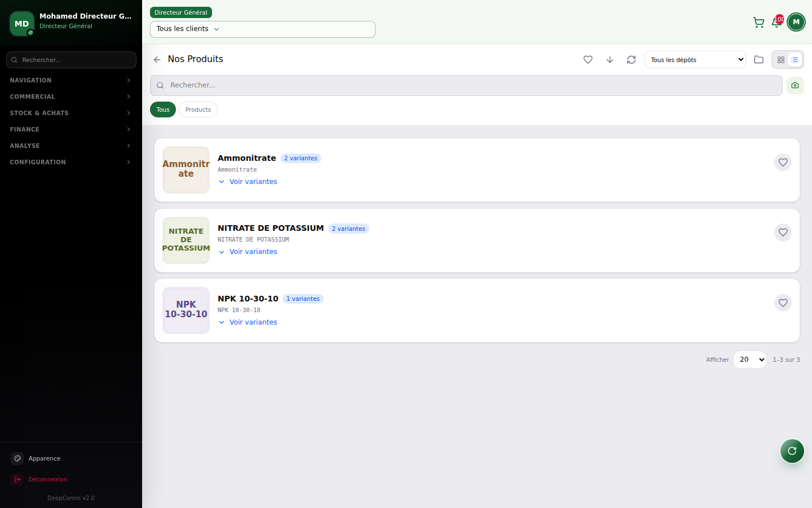Expand the STOCK & ACHATS section
The height and width of the screenshot is (508, 812).
pos(70,113)
